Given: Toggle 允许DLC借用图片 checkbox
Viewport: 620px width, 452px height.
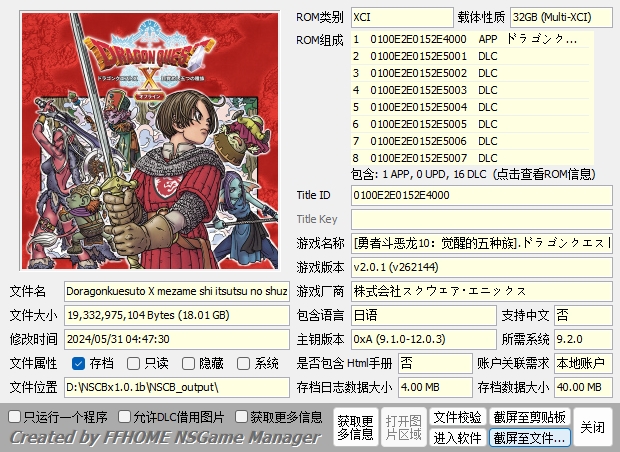Looking at the screenshot, I should (124, 416).
